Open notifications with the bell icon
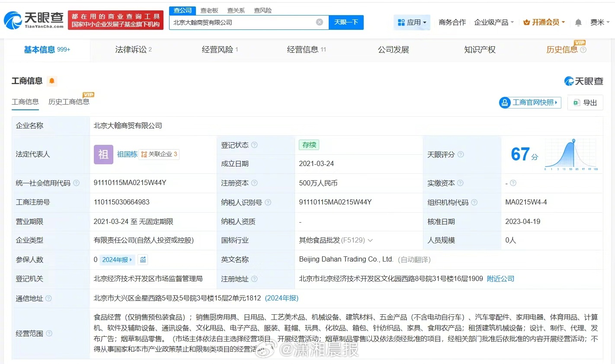 tap(578, 22)
